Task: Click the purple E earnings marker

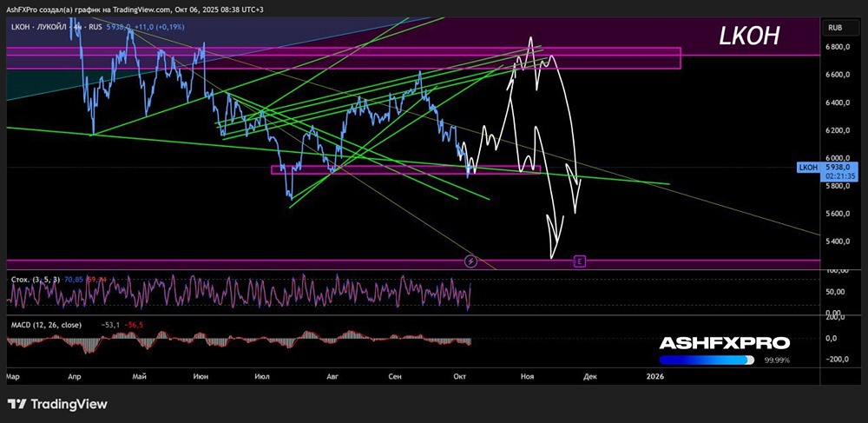Action: [580, 261]
